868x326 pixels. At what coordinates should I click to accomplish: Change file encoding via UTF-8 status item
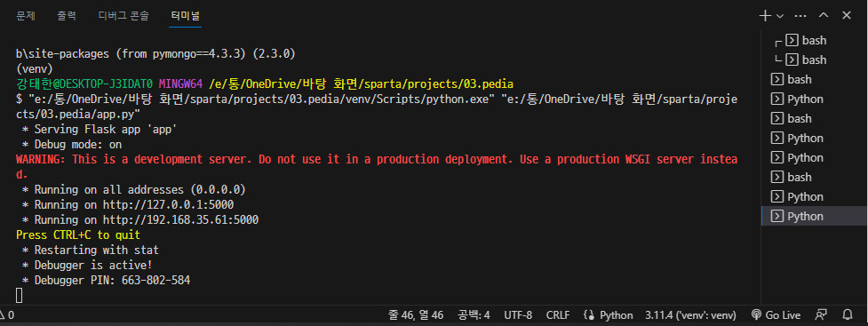pos(518,315)
